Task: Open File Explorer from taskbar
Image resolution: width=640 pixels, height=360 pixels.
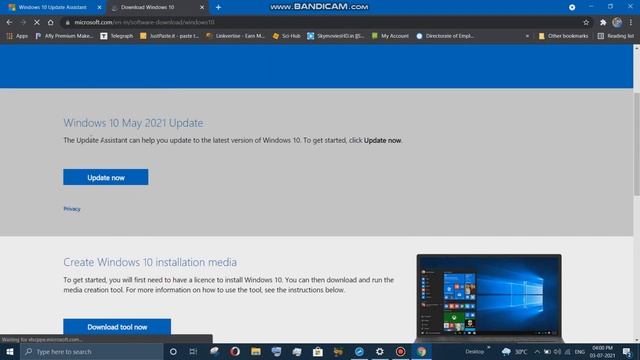Action: [256, 351]
